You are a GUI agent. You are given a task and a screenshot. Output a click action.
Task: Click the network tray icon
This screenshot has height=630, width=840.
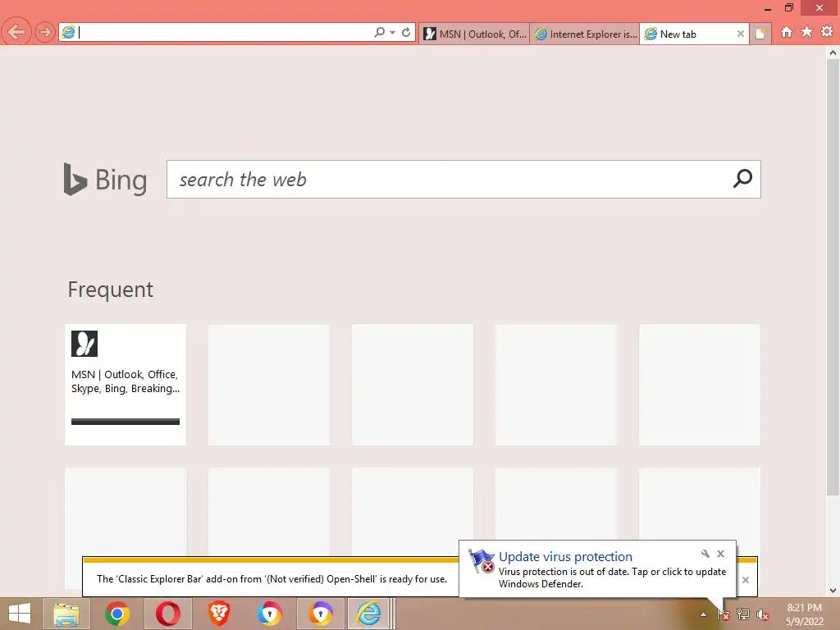[x=743, y=614]
